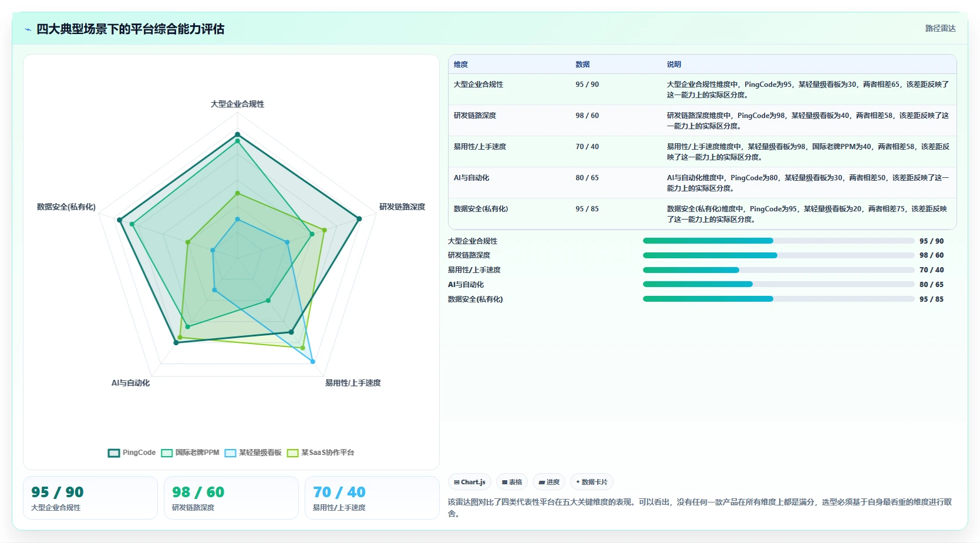
Task: Click the 易用性/上手速度 radar axis label
Action: [x=353, y=383]
